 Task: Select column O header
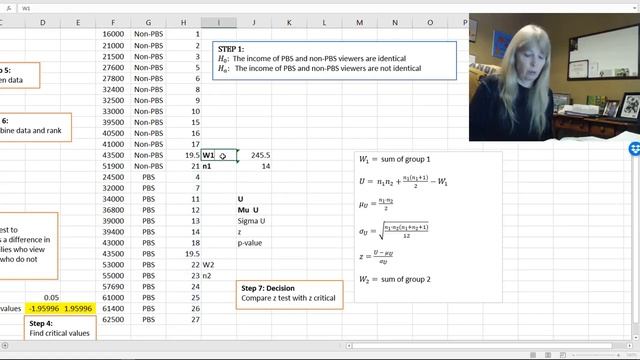pyautogui.click(x=430, y=22)
